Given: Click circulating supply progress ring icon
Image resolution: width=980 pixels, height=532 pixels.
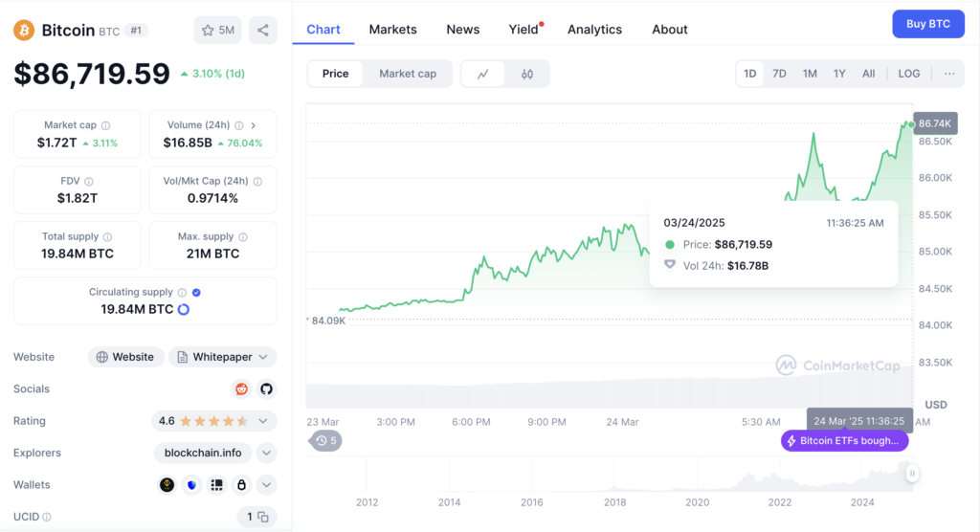Looking at the screenshot, I should [x=184, y=309].
